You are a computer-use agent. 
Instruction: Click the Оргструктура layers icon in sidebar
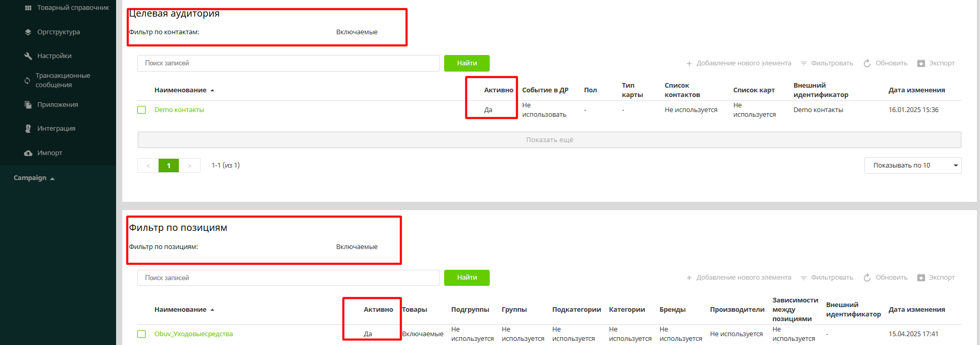(x=28, y=32)
